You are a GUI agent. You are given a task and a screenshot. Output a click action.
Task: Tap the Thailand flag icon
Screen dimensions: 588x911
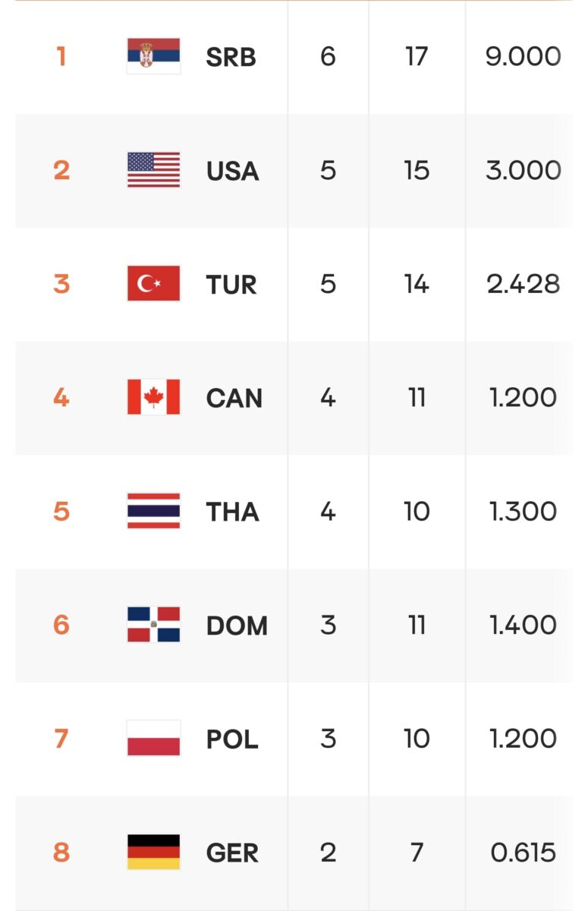tap(153, 511)
